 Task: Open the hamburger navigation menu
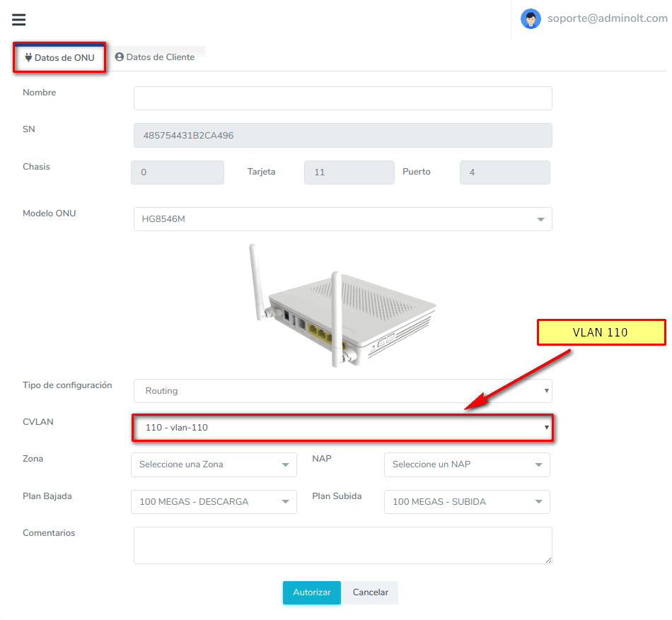pos(19,19)
